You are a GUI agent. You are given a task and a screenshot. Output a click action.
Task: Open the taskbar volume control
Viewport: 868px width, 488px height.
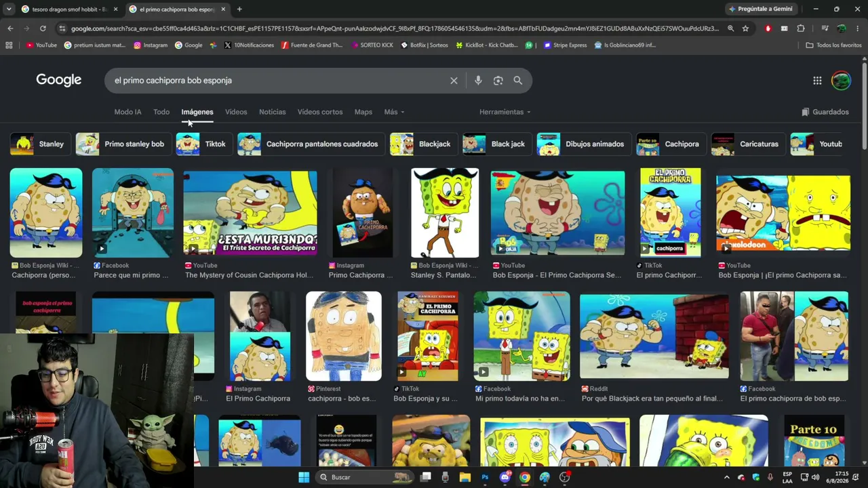coord(815,477)
